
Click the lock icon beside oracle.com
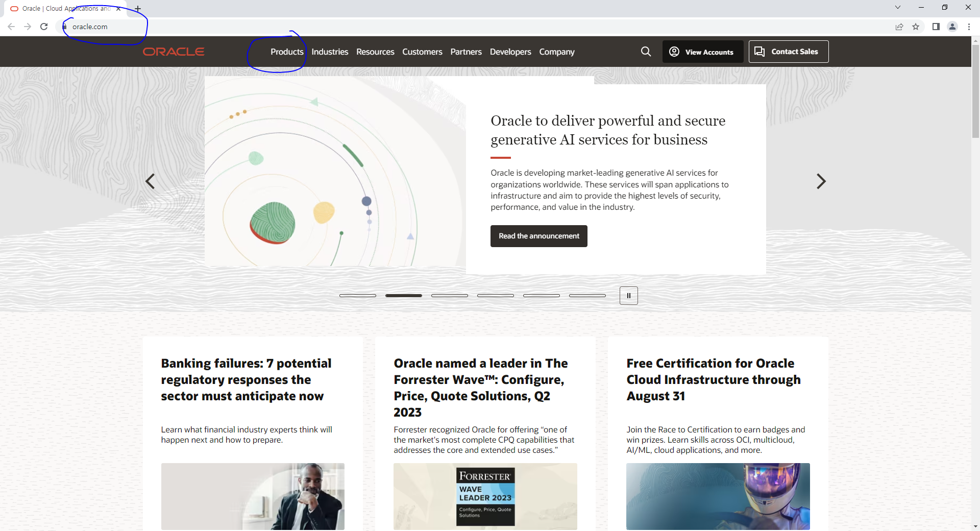click(65, 27)
